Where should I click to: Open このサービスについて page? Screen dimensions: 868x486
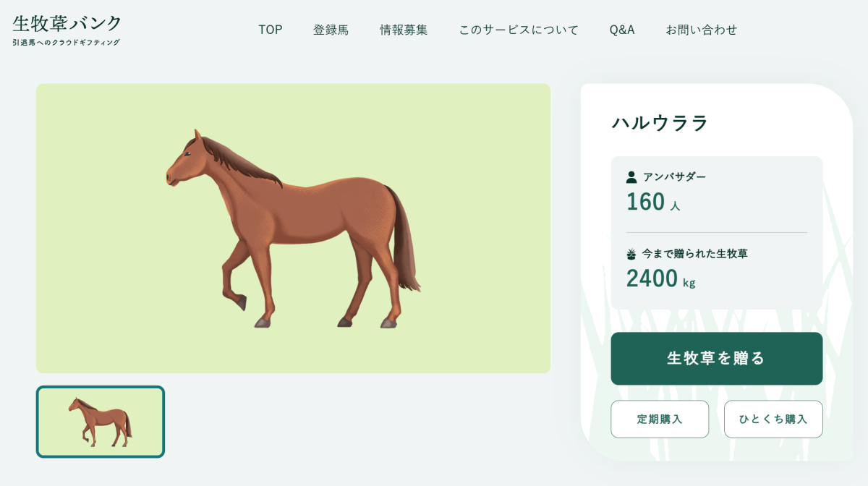pyautogui.click(x=519, y=30)
